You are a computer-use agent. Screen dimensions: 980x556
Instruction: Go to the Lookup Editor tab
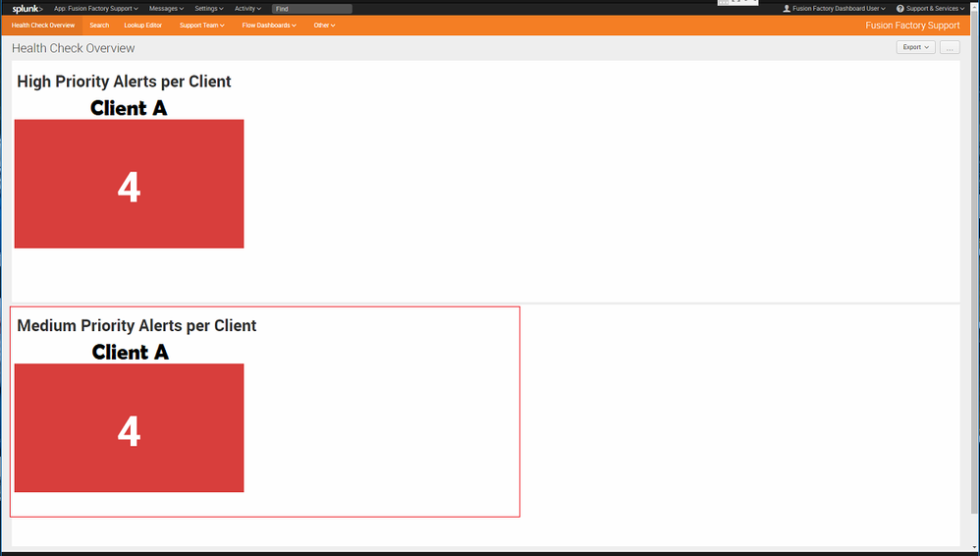(x=143, y=25)
